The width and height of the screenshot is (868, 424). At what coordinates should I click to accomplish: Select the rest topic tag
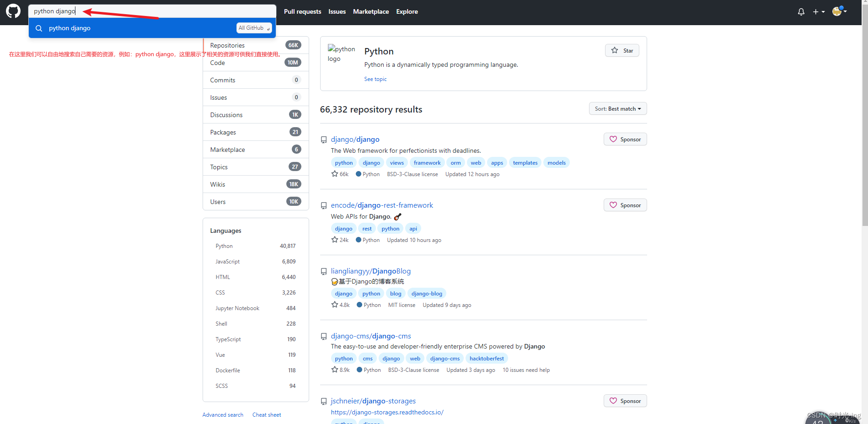(367, 229)
